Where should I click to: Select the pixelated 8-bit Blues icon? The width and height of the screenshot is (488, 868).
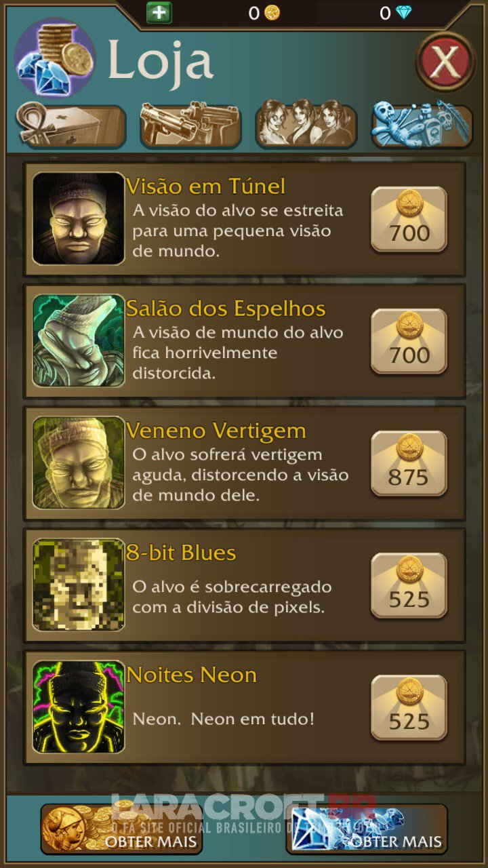[x=79, y=585]
